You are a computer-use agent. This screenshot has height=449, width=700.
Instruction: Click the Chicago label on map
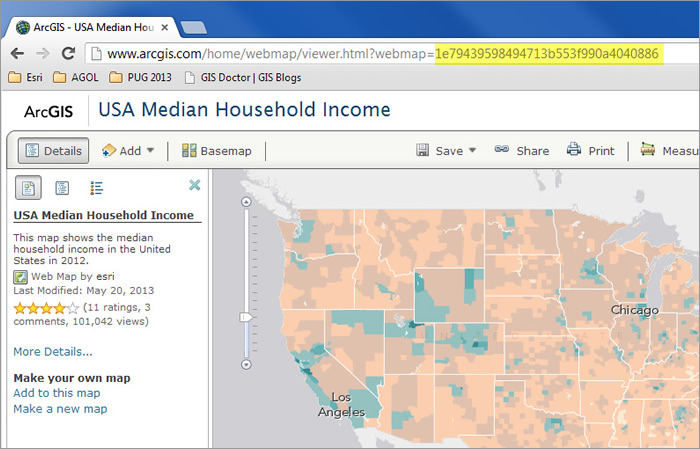634,310
